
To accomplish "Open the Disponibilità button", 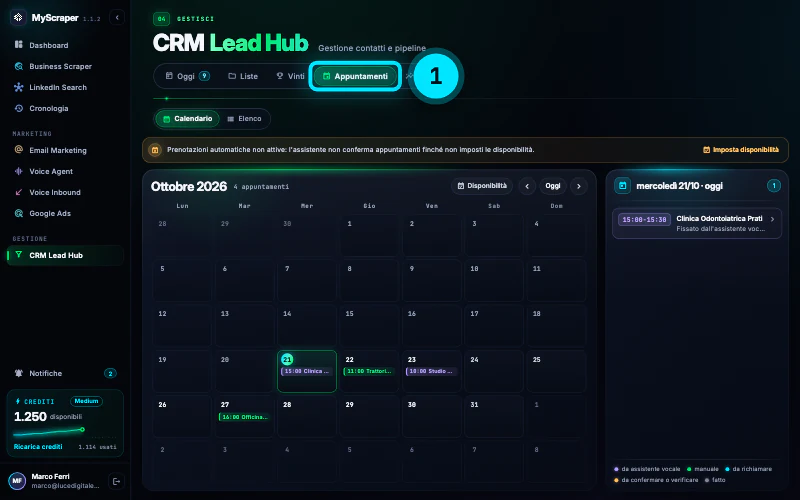I will click(x=482, y=186).
